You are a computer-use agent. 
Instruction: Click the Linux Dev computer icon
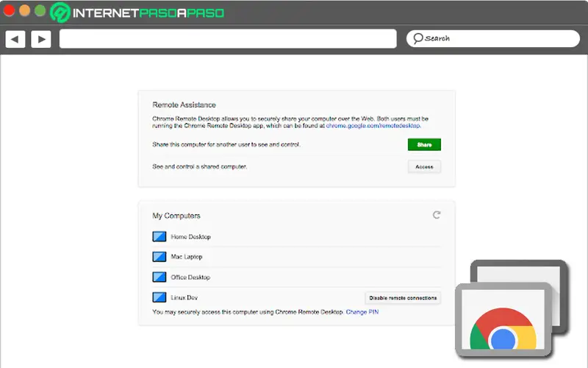[x=159, y=297]
